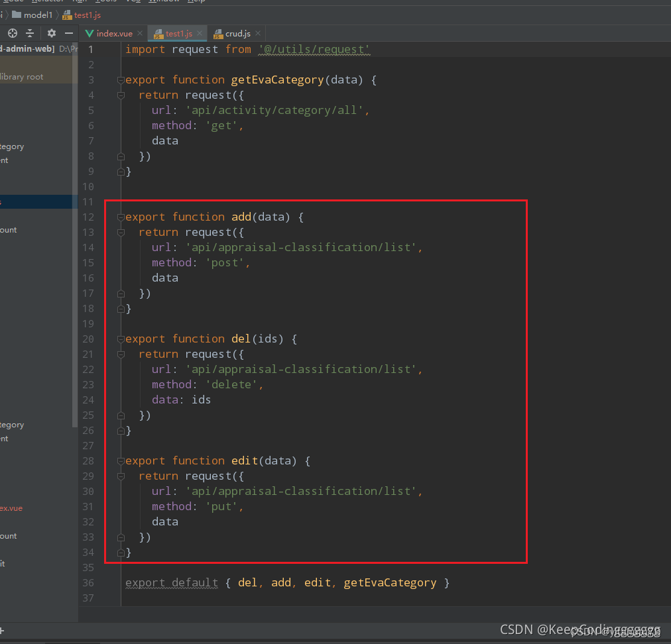Click the collapse all icon in project panel

coord(30,33)
